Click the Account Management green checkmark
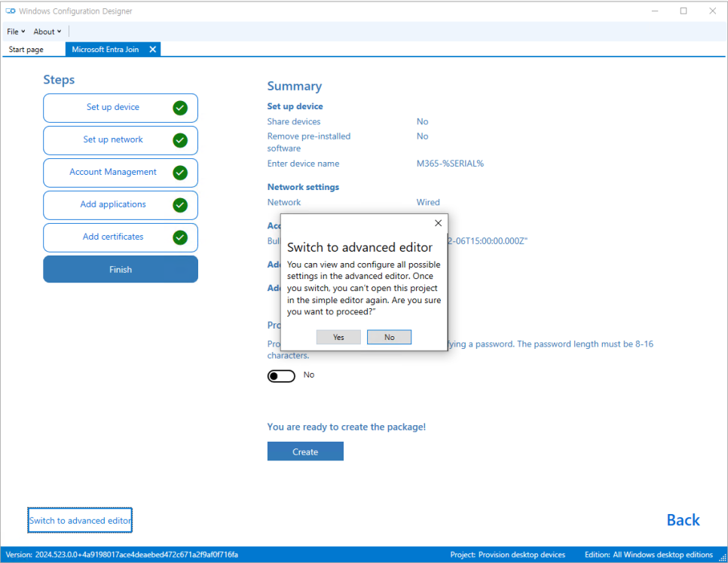728x563 pixels. 180,173
